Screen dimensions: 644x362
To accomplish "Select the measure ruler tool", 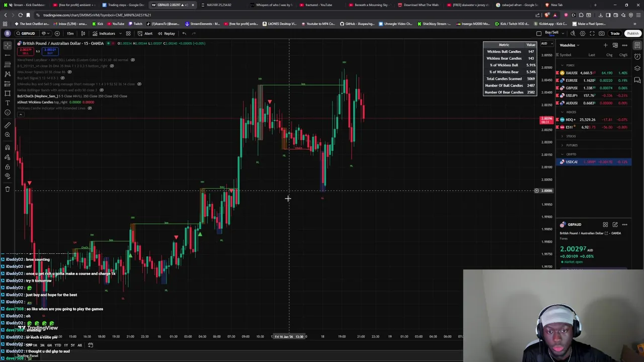I will [8, 125].
